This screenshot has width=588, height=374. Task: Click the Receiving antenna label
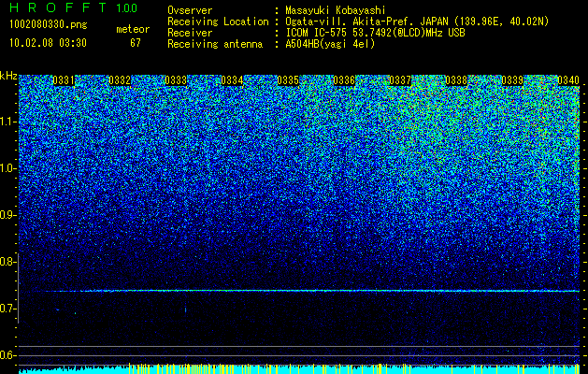(x=215, y=44)
